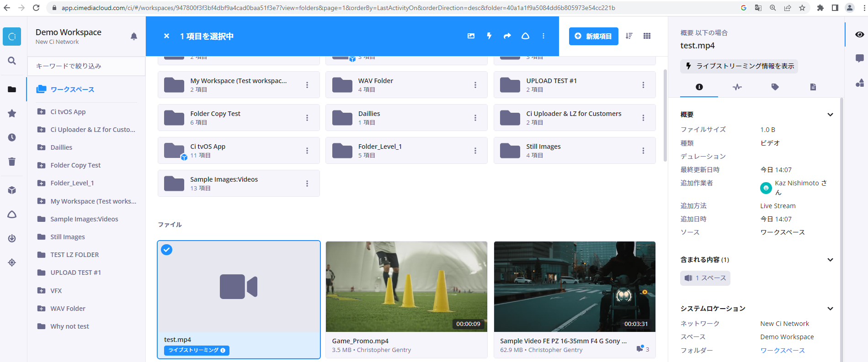Screen dimensions: 868x362
Task: Clear selection with the X icon
Action: click(166, 36)
